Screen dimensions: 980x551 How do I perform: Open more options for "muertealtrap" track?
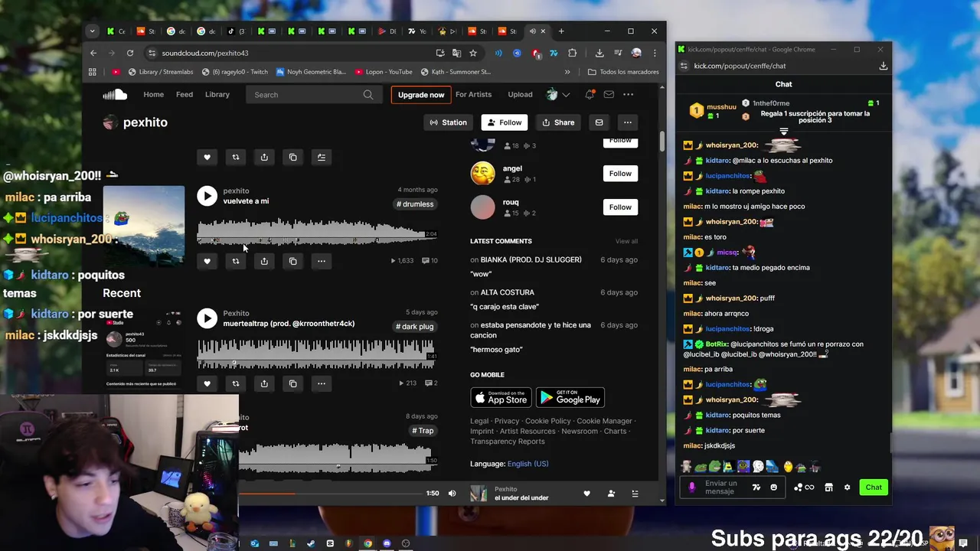tap(322, 383)
